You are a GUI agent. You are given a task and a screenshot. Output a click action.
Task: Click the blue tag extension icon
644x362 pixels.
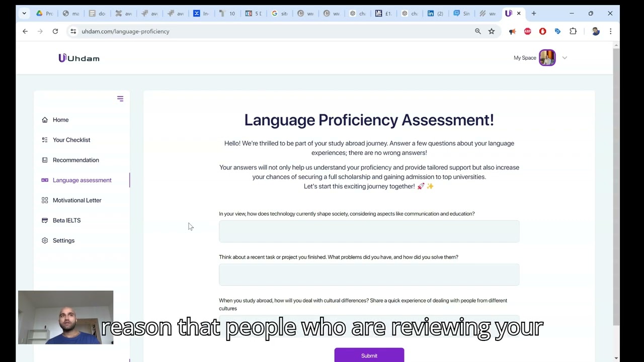pos(557,31)
